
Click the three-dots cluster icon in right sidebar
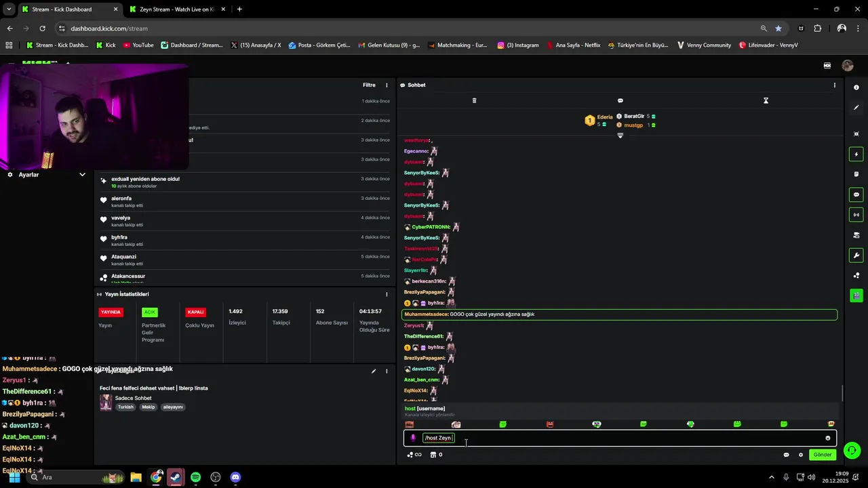point(856,275)
